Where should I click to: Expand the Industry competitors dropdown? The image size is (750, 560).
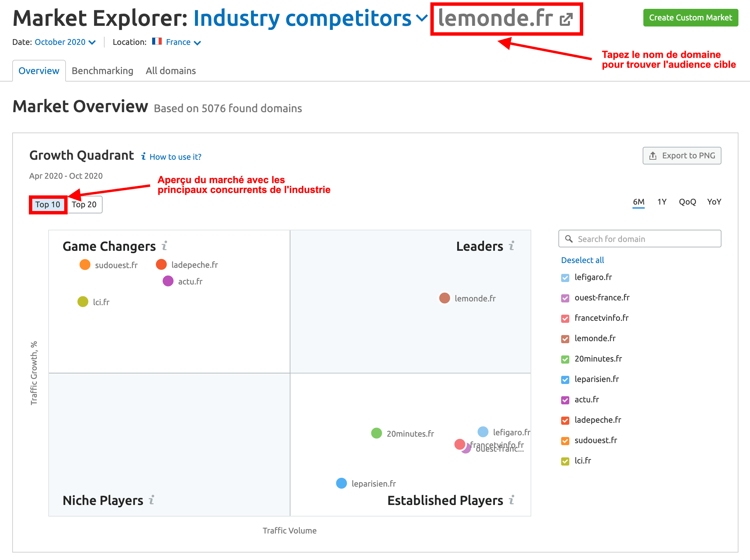422,18
